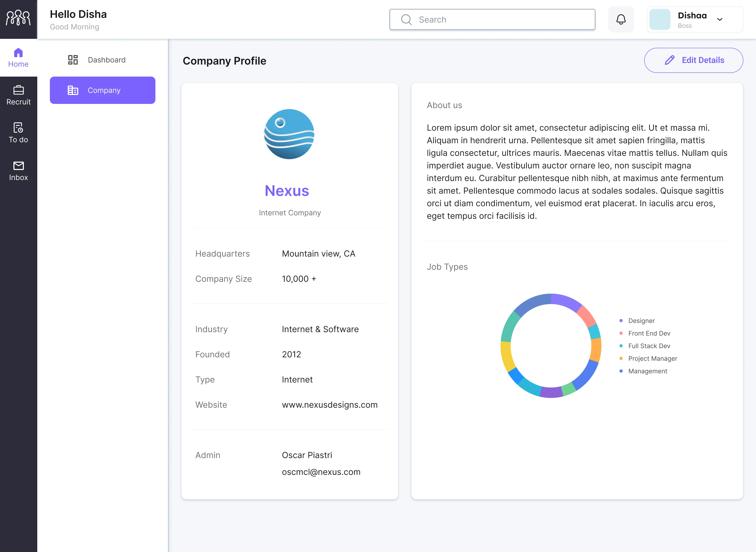
Task: Click the Dashboard grid icon
Action: pos(72,60)
